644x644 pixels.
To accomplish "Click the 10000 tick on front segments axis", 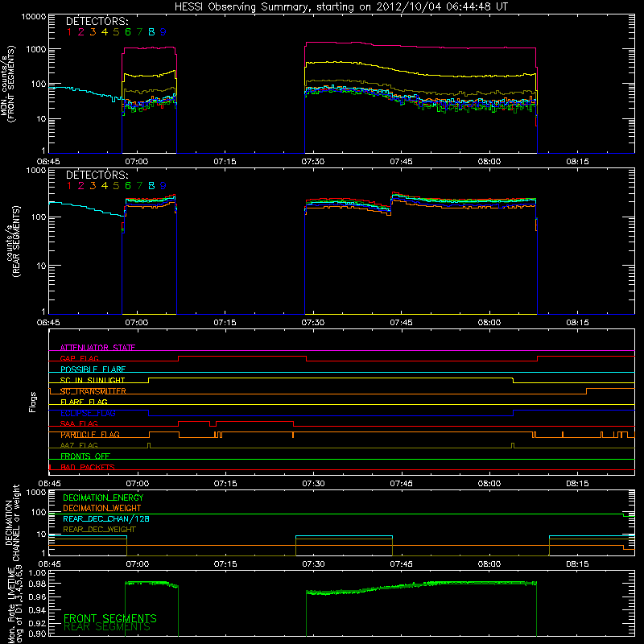I will (34, 17).
